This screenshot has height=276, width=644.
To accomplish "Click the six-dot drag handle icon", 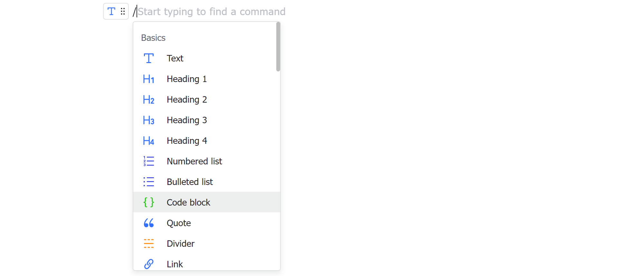I will pyautogui.click(x=122, y=11).
